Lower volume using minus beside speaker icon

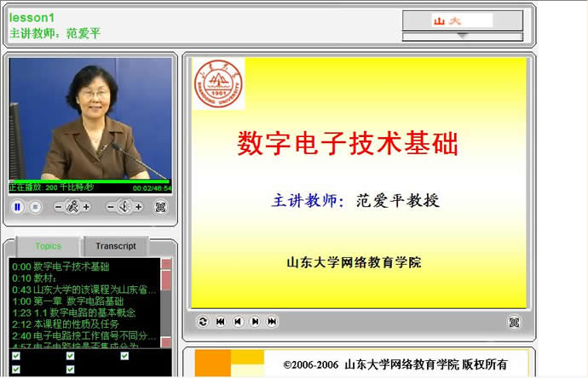click(111, 207)
